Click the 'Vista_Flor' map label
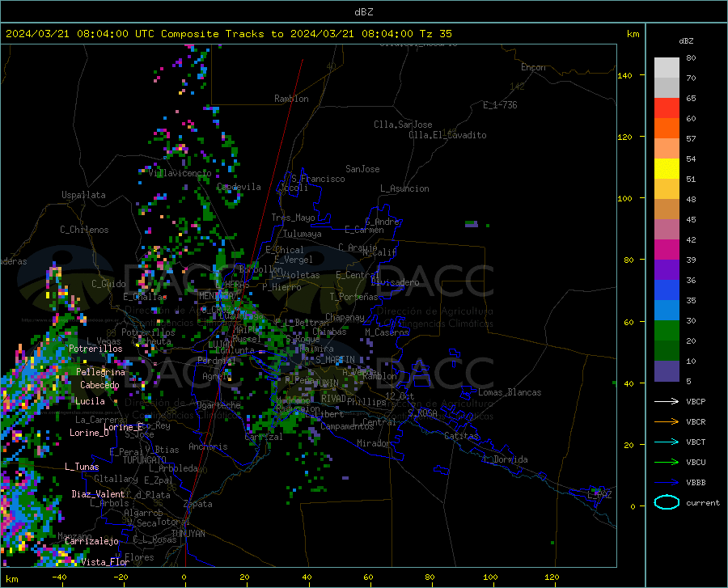Viewport: 728px width, 588px height. coord(105,562)
